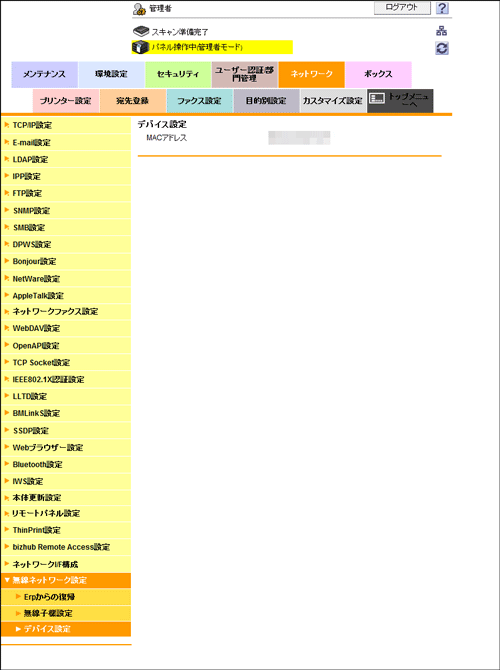This screenshot has height=670, width=500.
Task: Open the 環境設定 tab
Action: point(112,74)
